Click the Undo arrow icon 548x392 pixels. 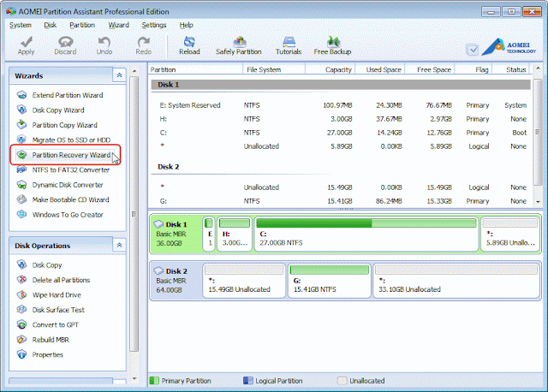tap(104, 42)
